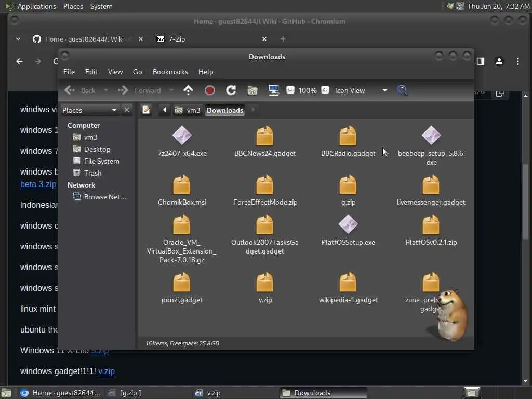Select the PlatfOSSetup.exe file icon
This screenshot has height=399, width=532.
(348, 224)
